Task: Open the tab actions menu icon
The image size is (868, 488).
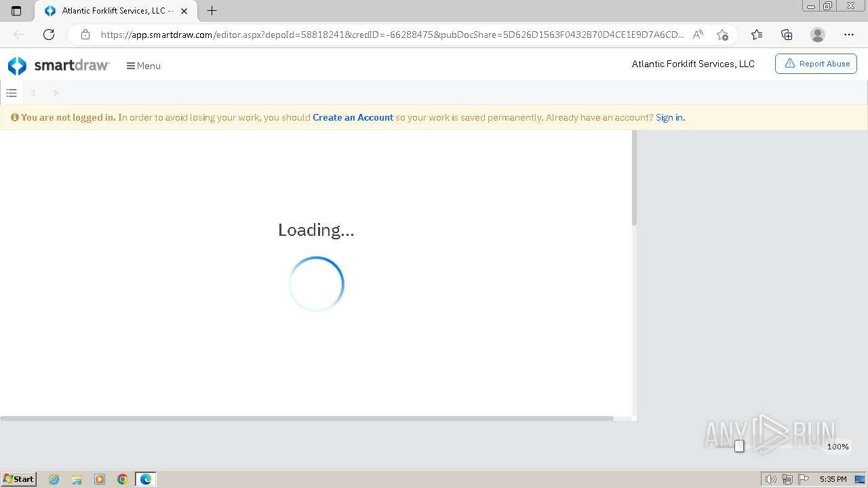Action: click(x=16, y=11)
